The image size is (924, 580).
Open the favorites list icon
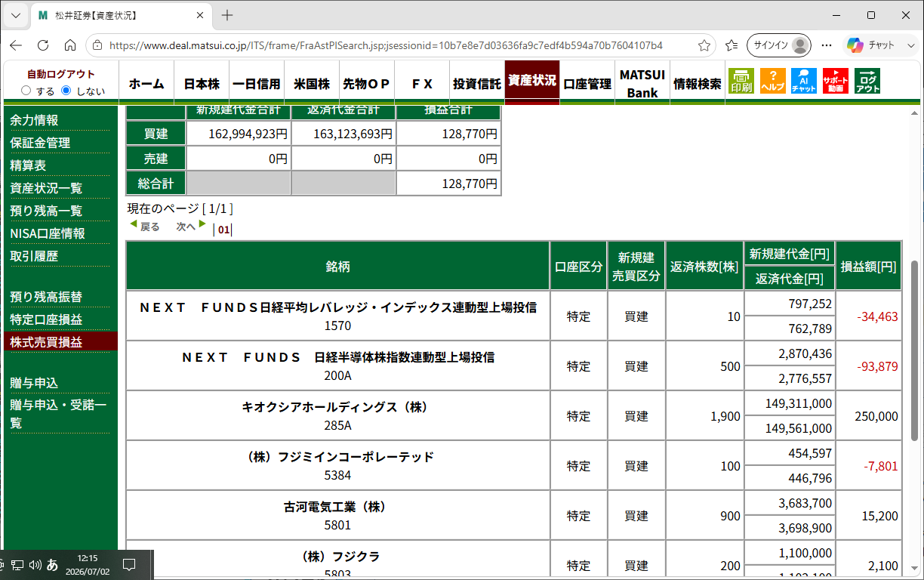[x=731, y=45]
